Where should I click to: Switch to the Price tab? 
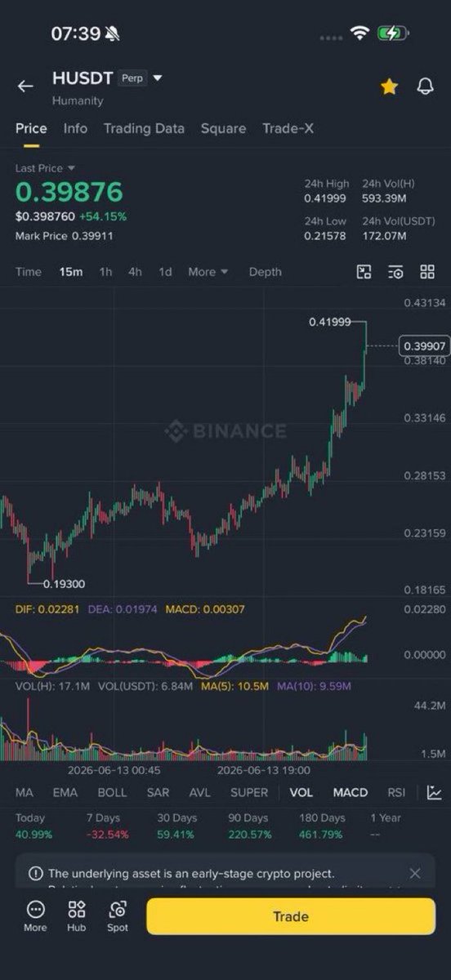point(31,128)
